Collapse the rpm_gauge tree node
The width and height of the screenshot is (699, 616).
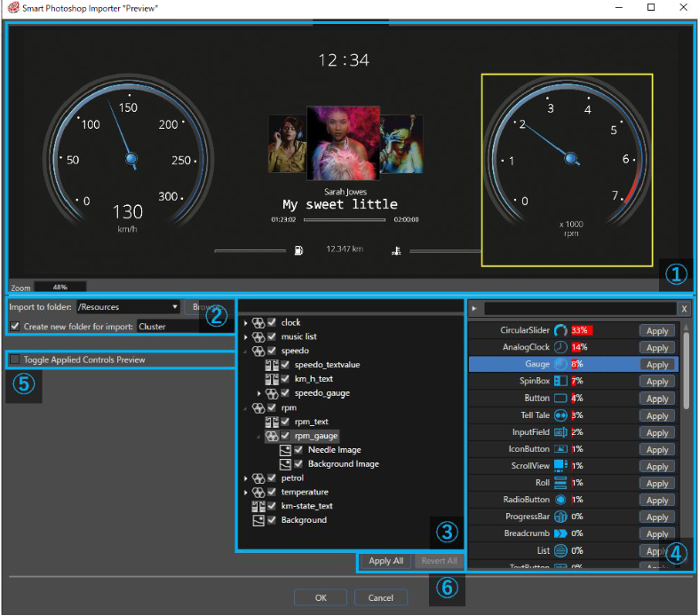tap(259, 437)
